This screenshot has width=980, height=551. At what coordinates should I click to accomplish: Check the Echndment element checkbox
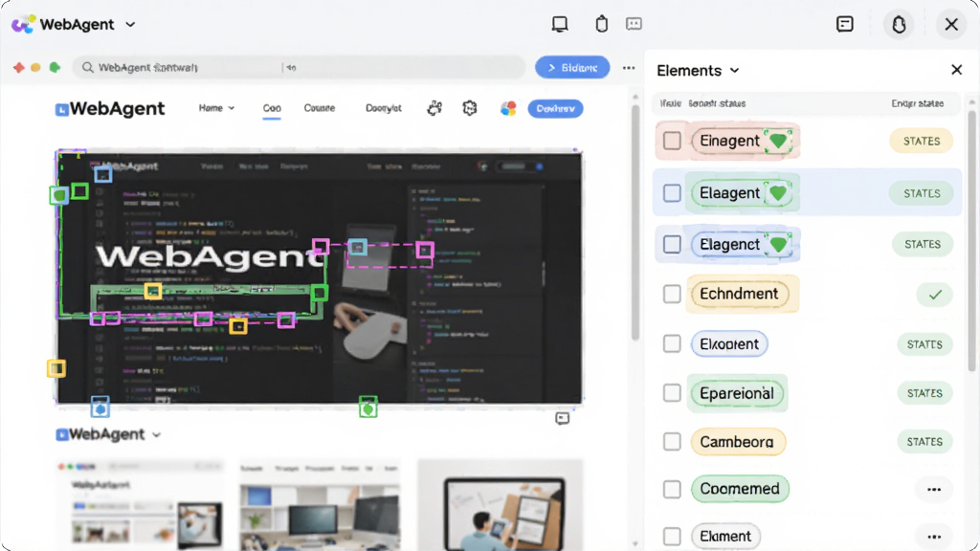click(x=672, y=294)
